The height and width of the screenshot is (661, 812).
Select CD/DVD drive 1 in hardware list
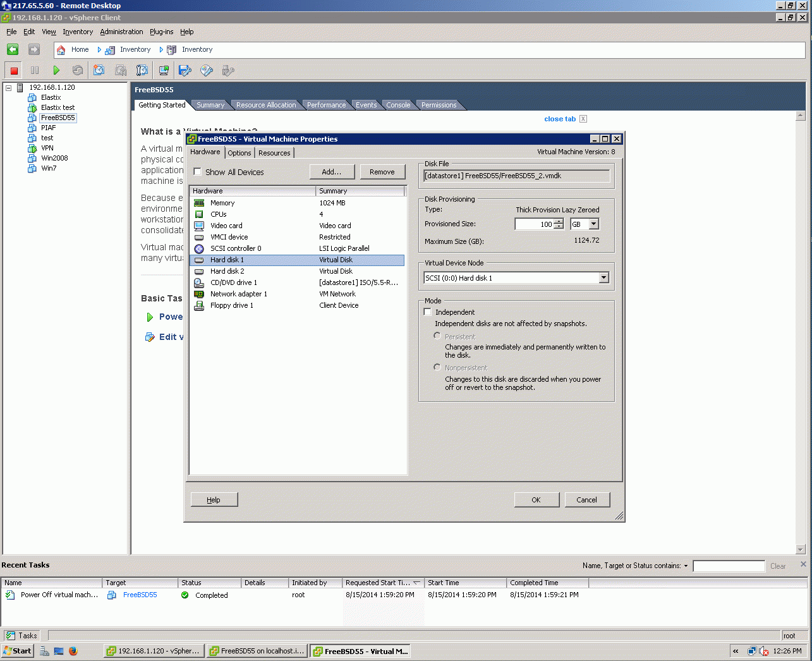297,282
